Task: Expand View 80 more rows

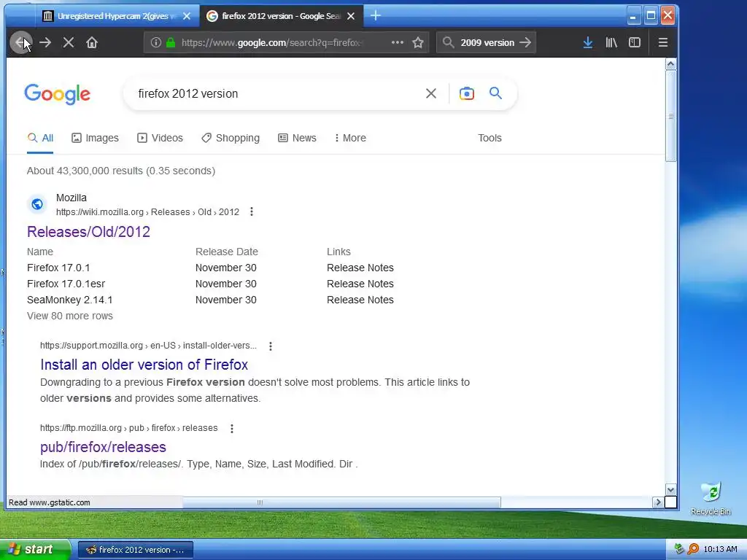Action: pyautogui.click(x=70, y=316)
